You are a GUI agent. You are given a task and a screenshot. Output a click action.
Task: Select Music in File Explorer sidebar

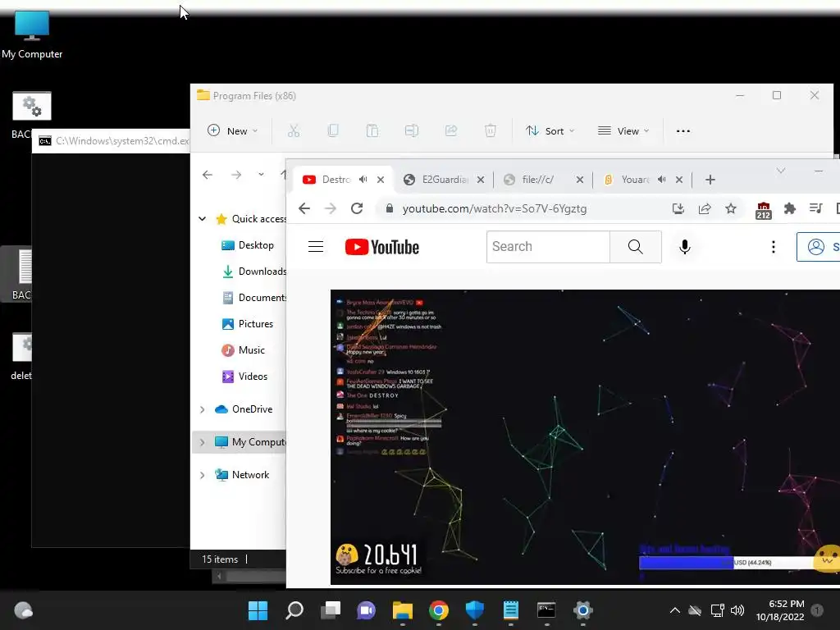(x=243, y=350)
